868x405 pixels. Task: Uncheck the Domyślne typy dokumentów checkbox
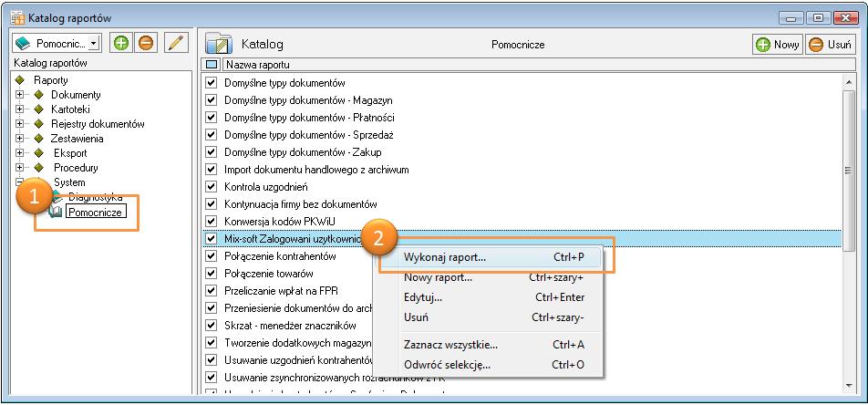tap(212, 83)
